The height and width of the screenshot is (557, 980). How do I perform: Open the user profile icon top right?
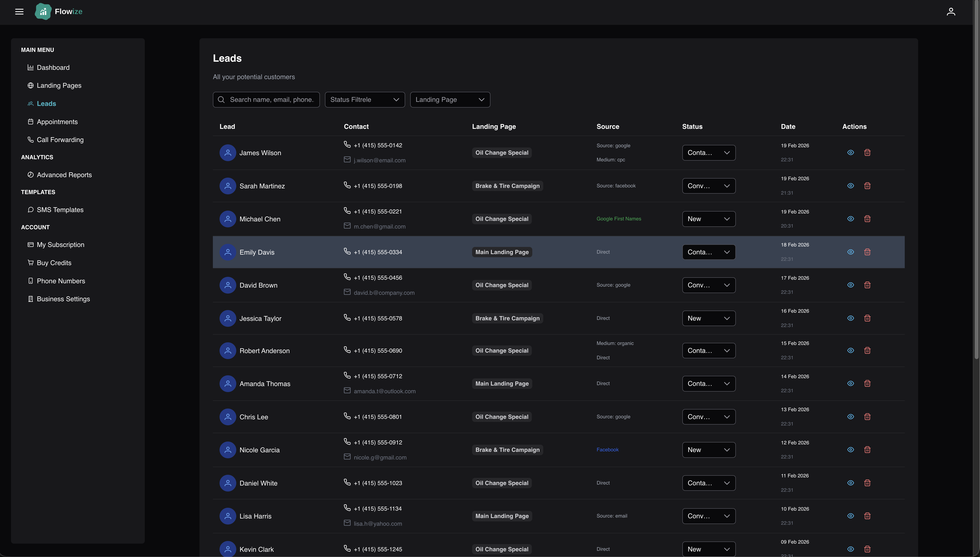[951, 11]
